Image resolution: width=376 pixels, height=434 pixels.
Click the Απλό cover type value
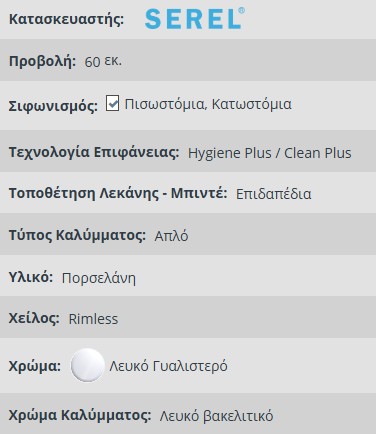pos(171,236)
